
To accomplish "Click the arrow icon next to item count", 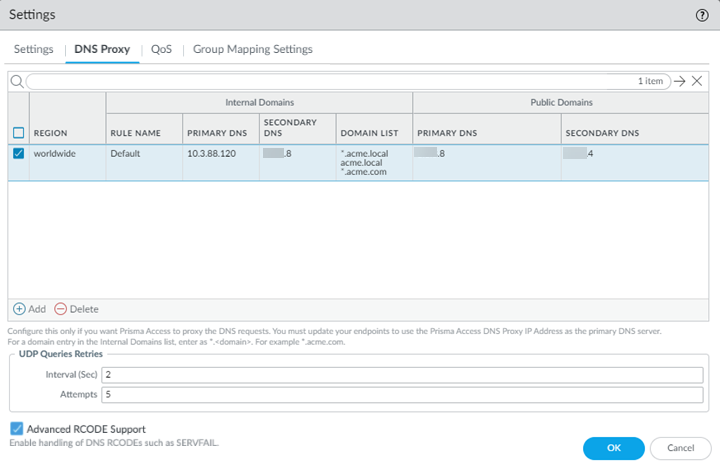I will click(x=680, y=81).
